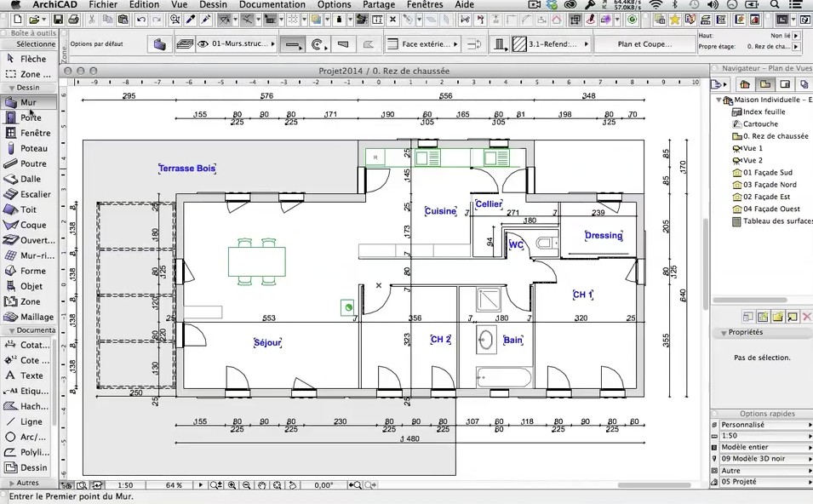Image resolution: width=813 pixels, height=504 pixels.
Task: Select the Poteau column tool
Action: pyautogui.click(x=28, y=148)
